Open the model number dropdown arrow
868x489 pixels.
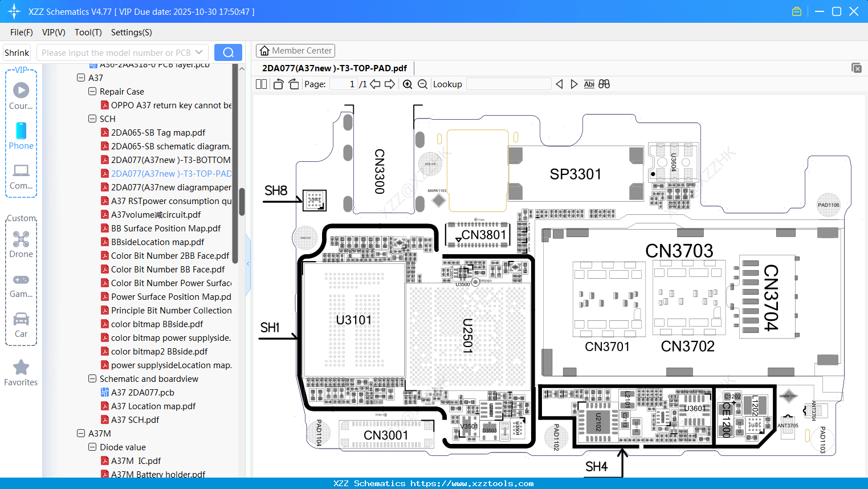199,52
